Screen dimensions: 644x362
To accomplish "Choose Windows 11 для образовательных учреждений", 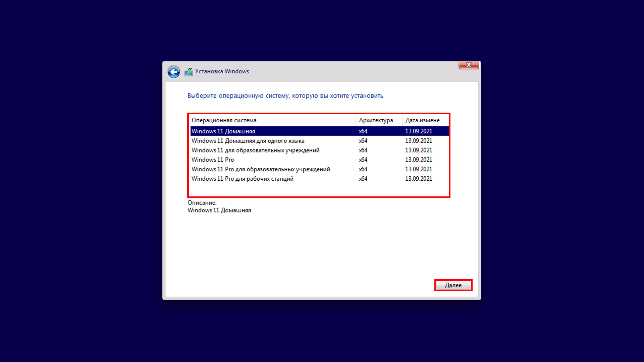I will tap(255, 150).
